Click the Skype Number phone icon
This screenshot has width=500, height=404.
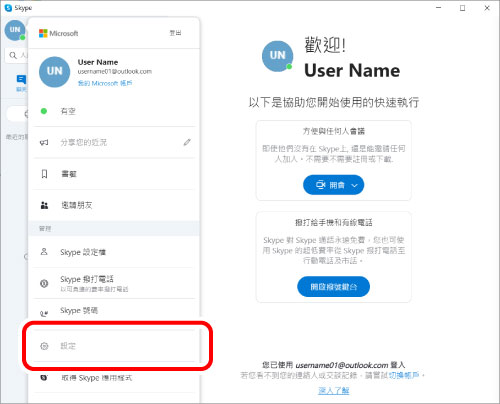point(44,313)
